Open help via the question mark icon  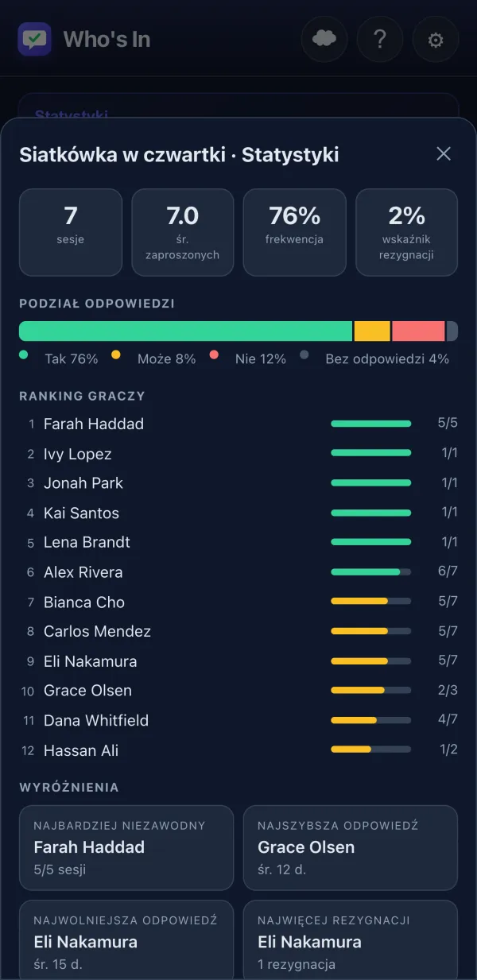pos(380,39)
